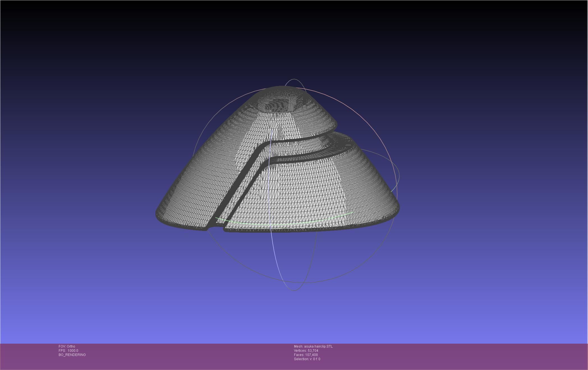
Task: Click the Faces: 107,408 info line
Action: tap(306, 355)
